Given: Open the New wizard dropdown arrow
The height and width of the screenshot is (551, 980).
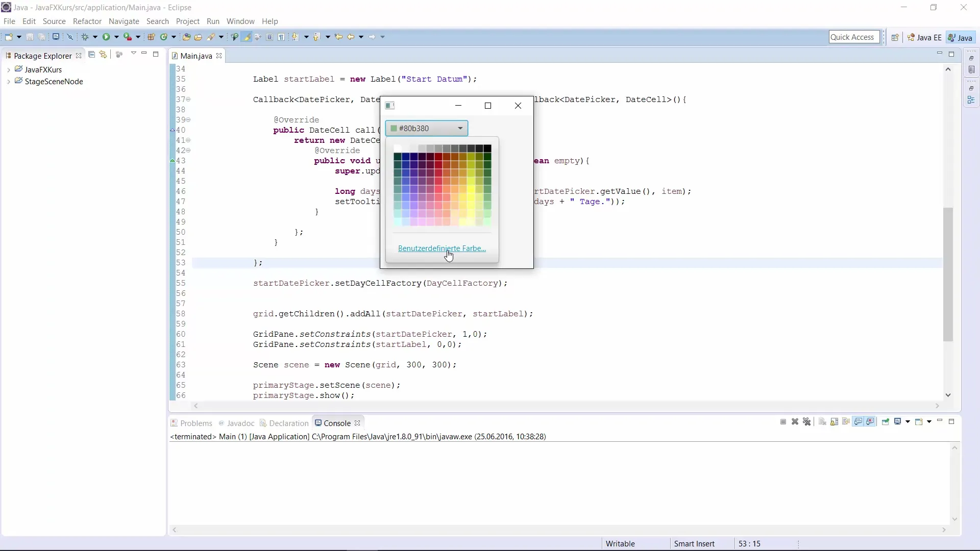Looking at the screenshot, I should pos(19,37).
